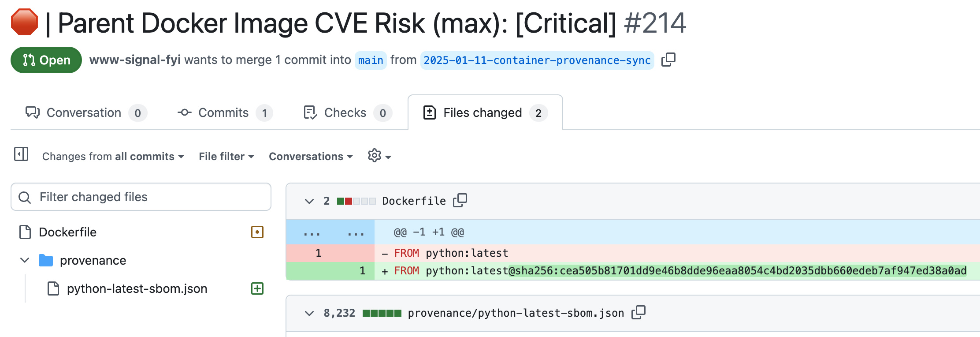Click the search magnifier icon
Viewport: 980px width, 337px height.
25,197
